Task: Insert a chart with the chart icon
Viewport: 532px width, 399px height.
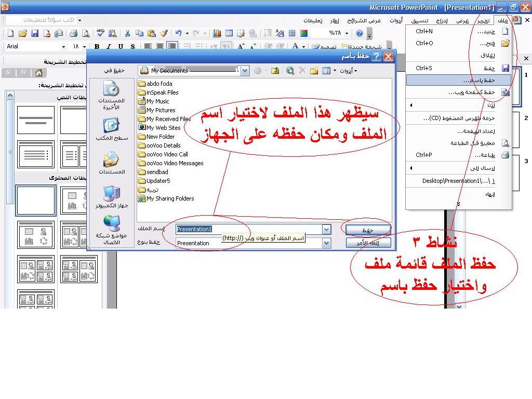Action: (x=217, y=33)
